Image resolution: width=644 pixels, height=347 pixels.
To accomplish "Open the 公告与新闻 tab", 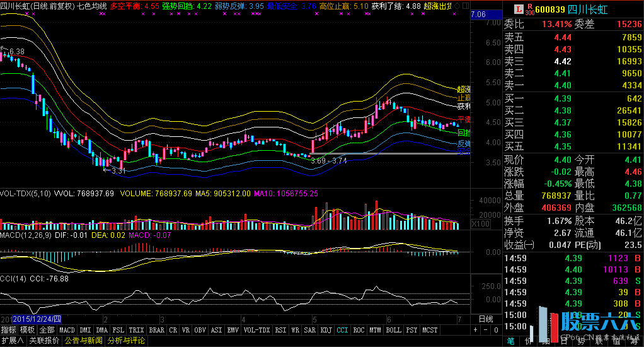I will coord(83,341).
